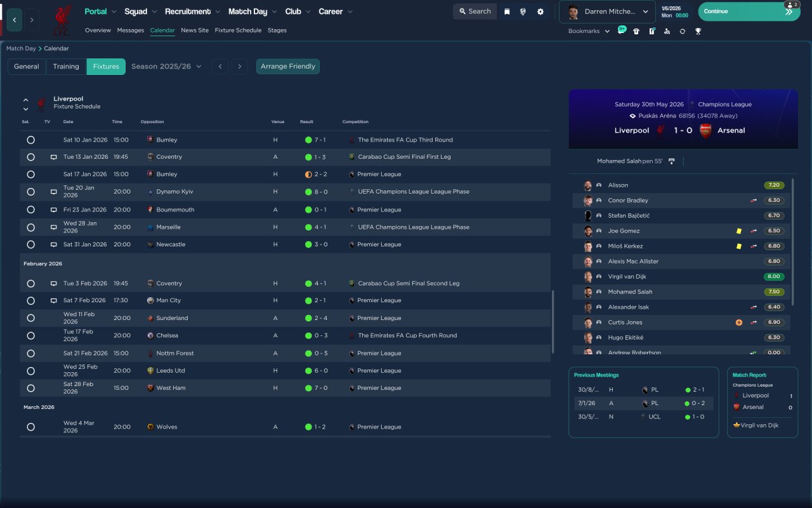Open the Messages sub-tab
This screenshot has height=508, width=812.
pos(131,30)
